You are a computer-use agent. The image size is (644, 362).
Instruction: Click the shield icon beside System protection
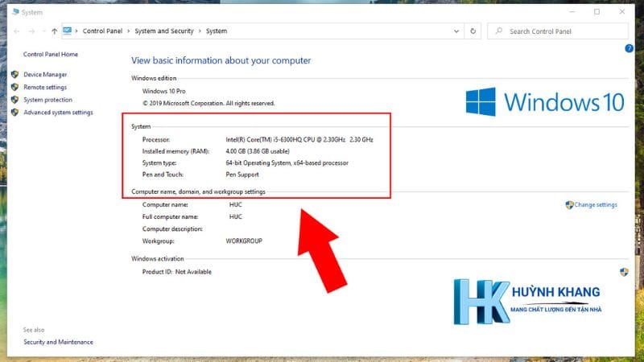click(x=14, y=100)
